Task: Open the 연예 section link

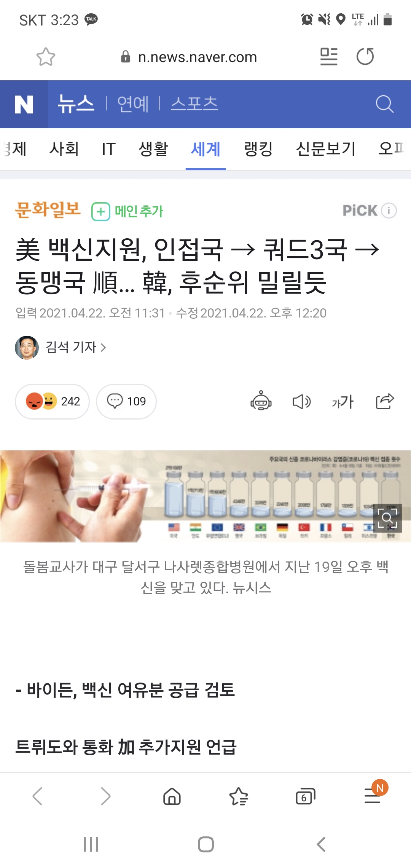Action: (x=133, y=104)
